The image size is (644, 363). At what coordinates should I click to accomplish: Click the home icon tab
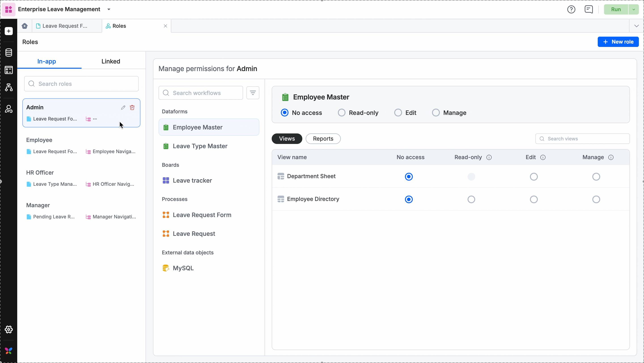point(25,26)
